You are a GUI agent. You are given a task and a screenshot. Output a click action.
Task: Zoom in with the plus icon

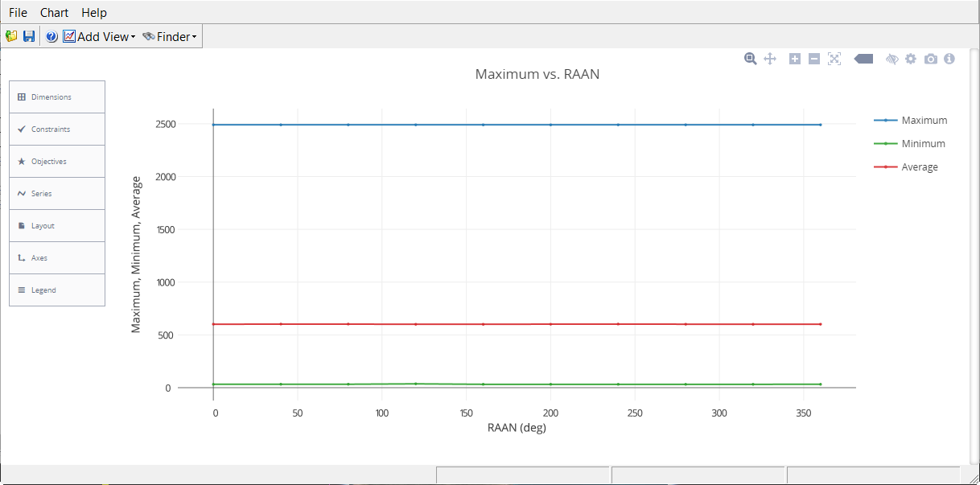795,59
